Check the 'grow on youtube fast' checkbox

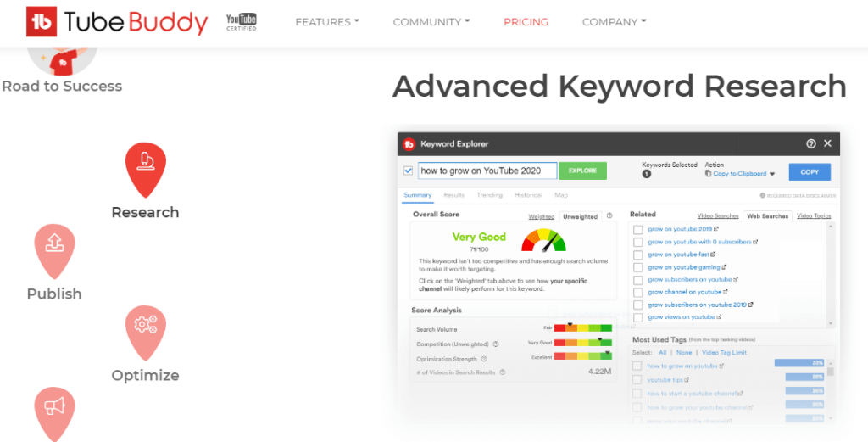tap(637, 255)
